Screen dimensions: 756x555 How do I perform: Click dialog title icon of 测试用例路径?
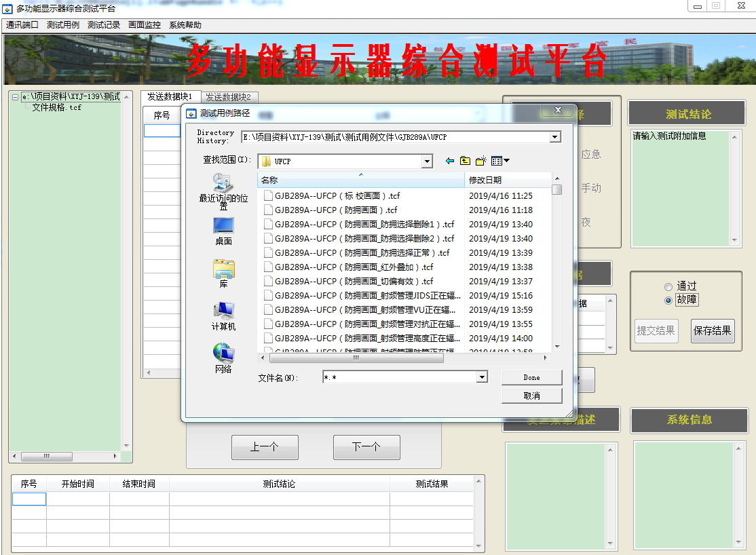coord(191,113)
